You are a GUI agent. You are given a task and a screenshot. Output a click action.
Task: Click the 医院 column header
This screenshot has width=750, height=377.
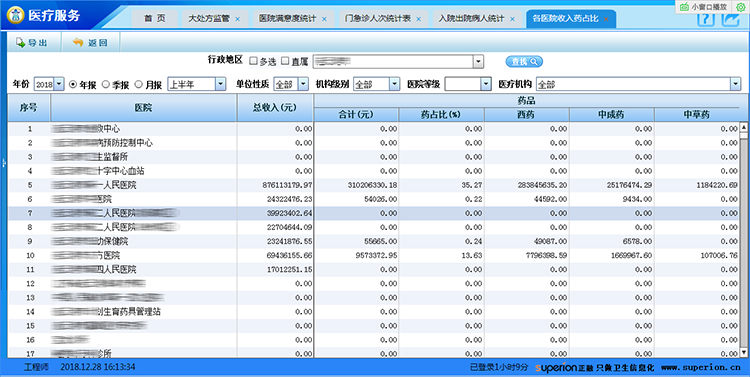tap(143, 108)
